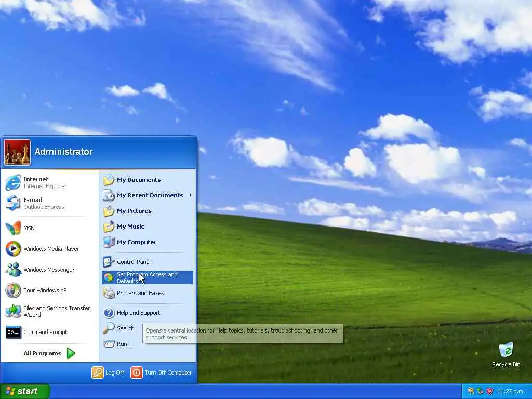Click the red Turn Off Computer icon
This screenshot has width=532, height=399.
click(137, 373)
